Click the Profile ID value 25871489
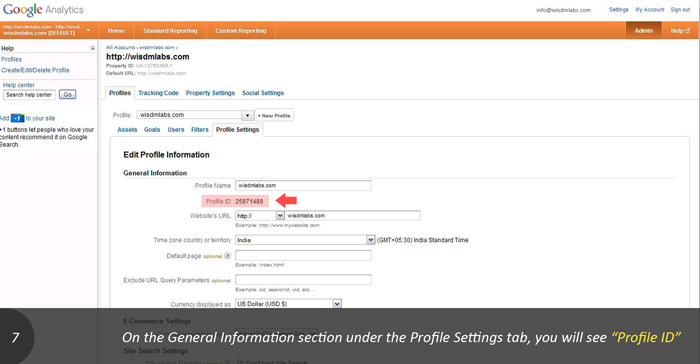Viewport: 700px width, 364px height. 249,201
